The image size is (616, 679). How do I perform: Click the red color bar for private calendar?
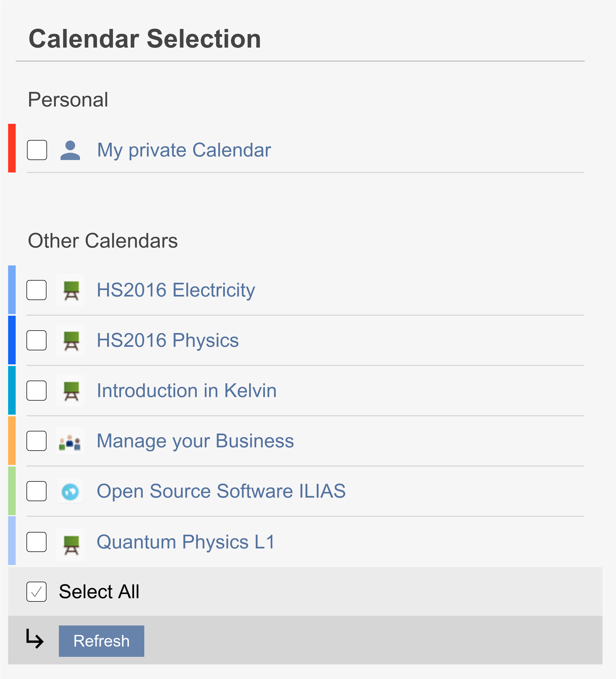[x=12, y=148]
